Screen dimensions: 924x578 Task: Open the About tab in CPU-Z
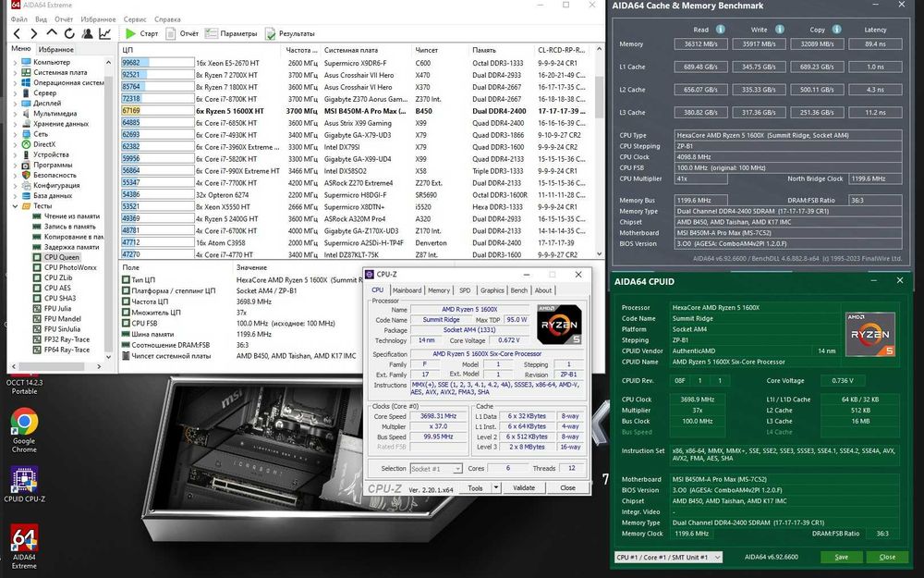click(542, 290)
